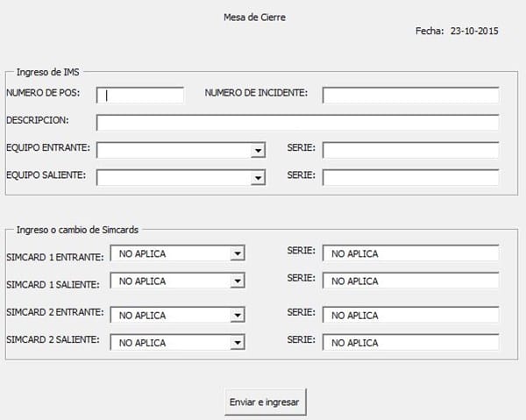Select SERIE field beside SIMCARD 1 ENTRANTE
The image size is (526, 420).
coord(410,253)
